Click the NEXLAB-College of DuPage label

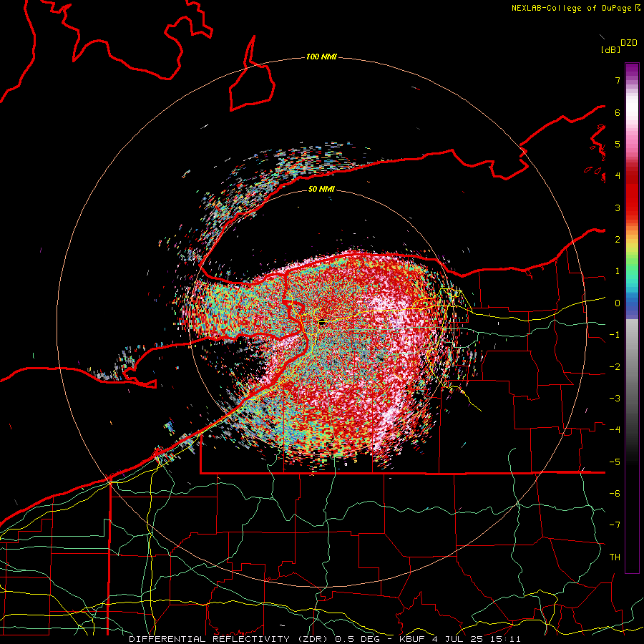coord(572,8)
